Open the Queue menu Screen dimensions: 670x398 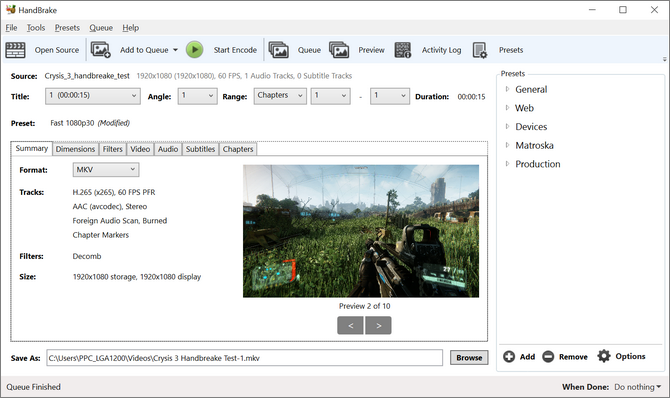(x=101, y=28)
